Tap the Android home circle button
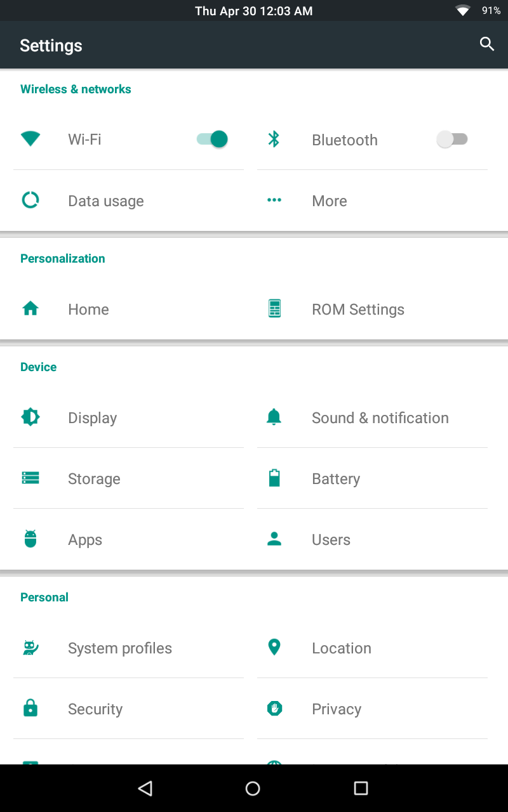 pyautogui.click(x=253, y=788)
